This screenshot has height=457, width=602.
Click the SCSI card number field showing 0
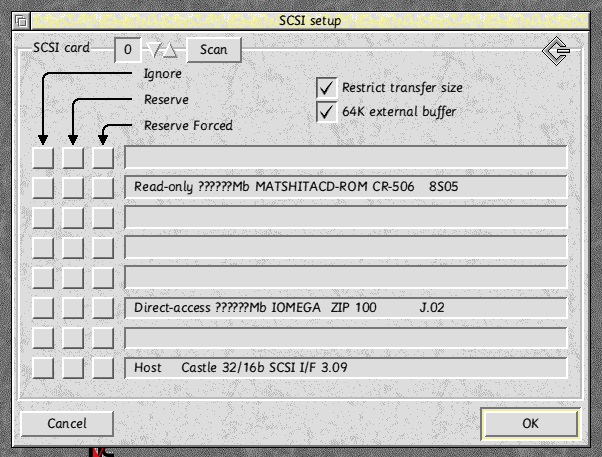tap(127, 50)
